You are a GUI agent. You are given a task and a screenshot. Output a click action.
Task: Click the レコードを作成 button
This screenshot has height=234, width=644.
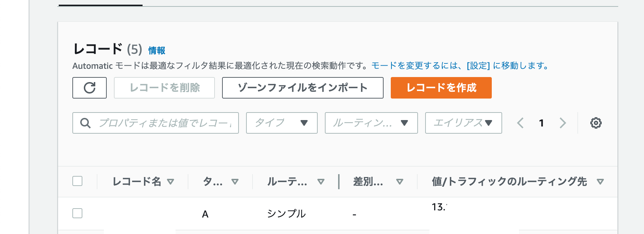pyautogui.click(x=441, y=88)
